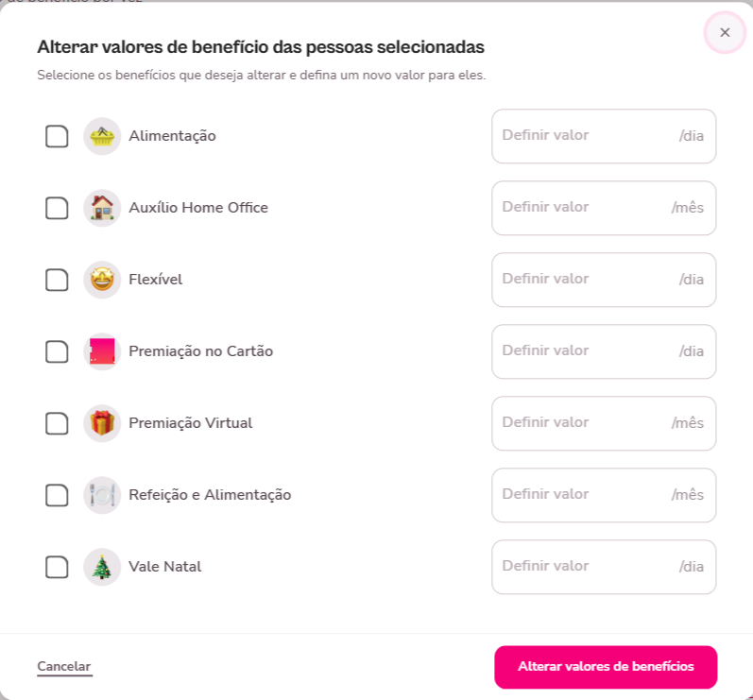This screenshot has width=753, height=700.
Task: Enable the Auxílio Home Office checkbox
Action: coord(58,208)
